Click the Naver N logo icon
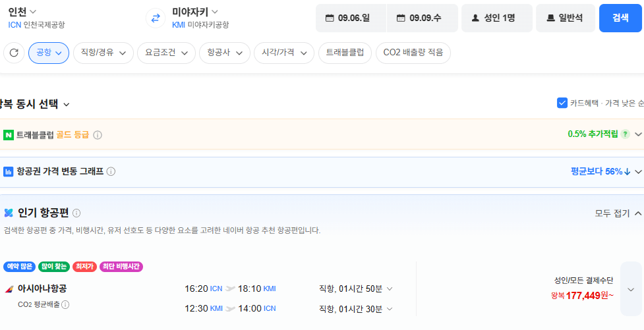 (8, 135)
